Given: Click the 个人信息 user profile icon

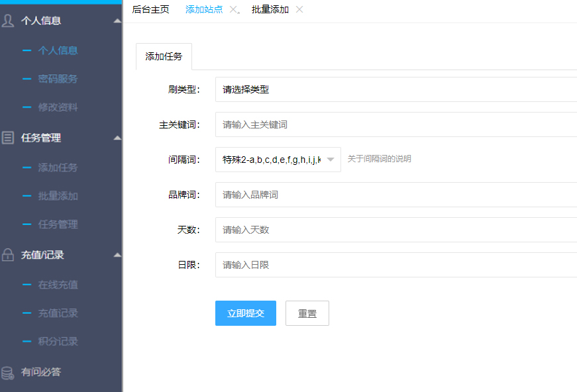Looking at the screenshot, I should pos(8,21).
